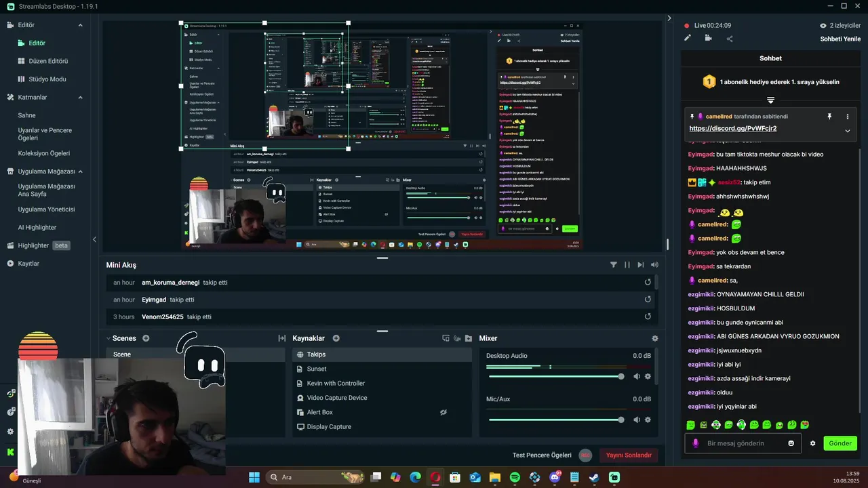Click Test Pencere Öğeleri
868x488 pixels.
[542, 455]
